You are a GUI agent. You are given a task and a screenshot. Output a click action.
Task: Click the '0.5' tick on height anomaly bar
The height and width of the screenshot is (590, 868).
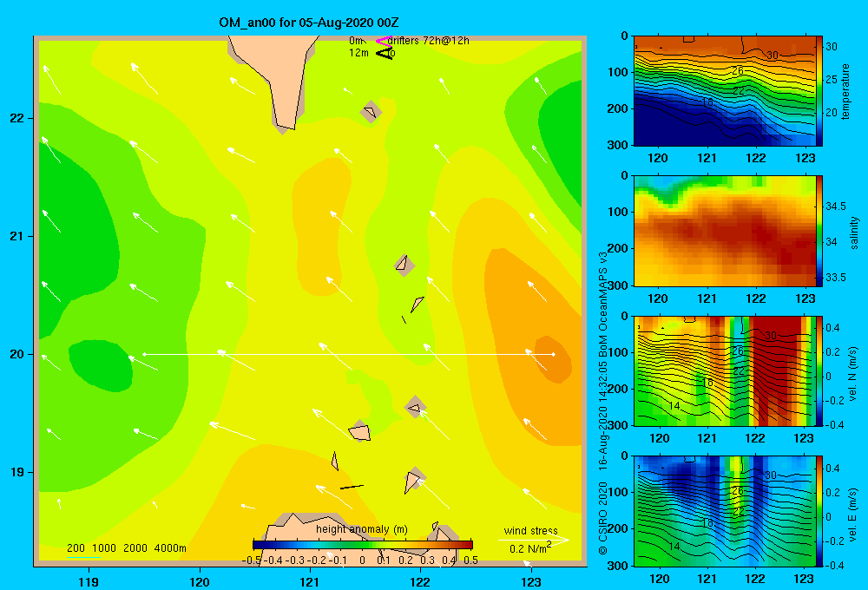pos(471,560)
